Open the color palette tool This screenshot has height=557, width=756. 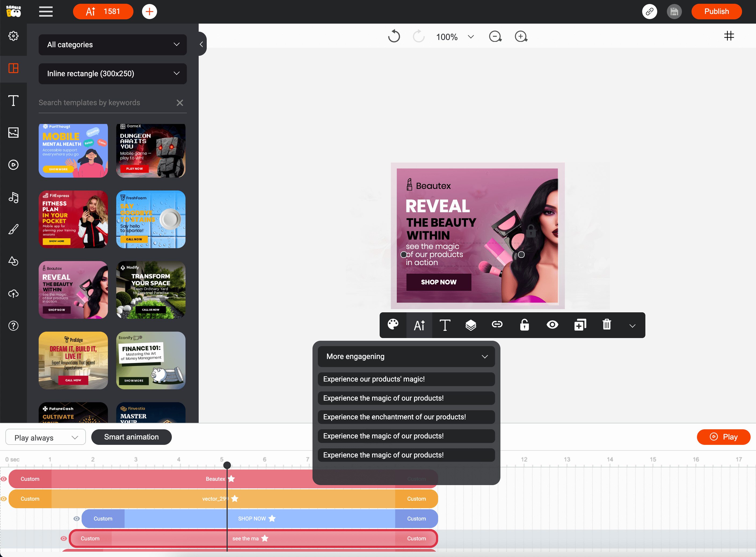coord(393,325)
